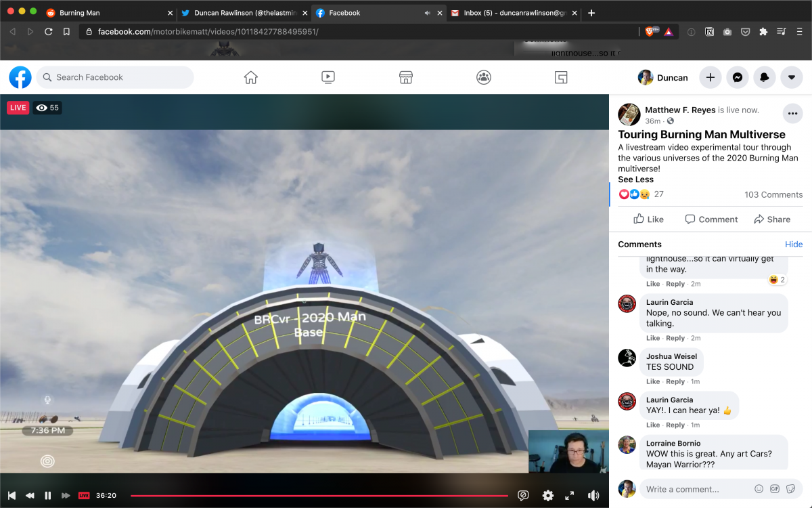
Task: Open post options three-dot menu
Action: point(792,113)
